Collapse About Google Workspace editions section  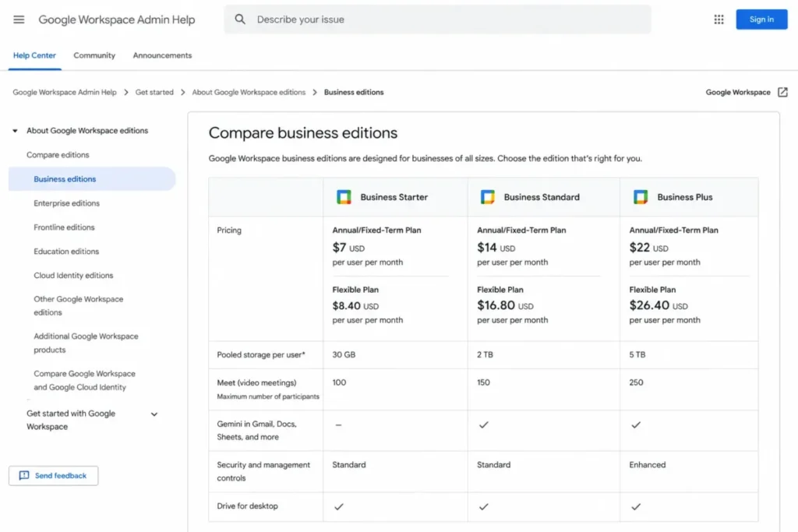pyautogui.click(x=16, y=131)
